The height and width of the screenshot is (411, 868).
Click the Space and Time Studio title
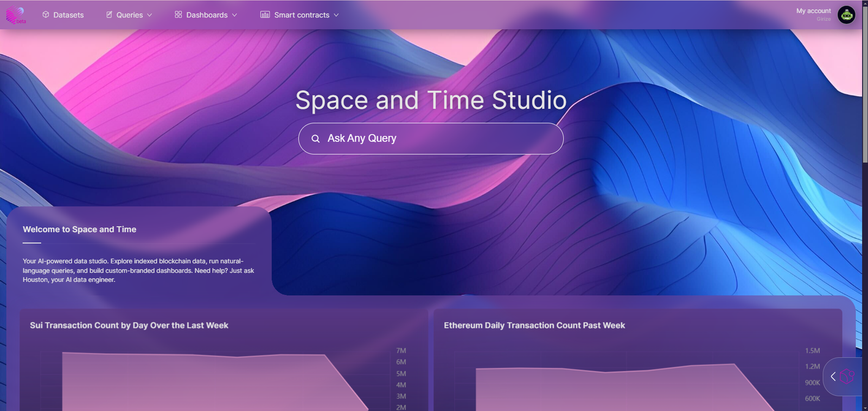(431, 100)
